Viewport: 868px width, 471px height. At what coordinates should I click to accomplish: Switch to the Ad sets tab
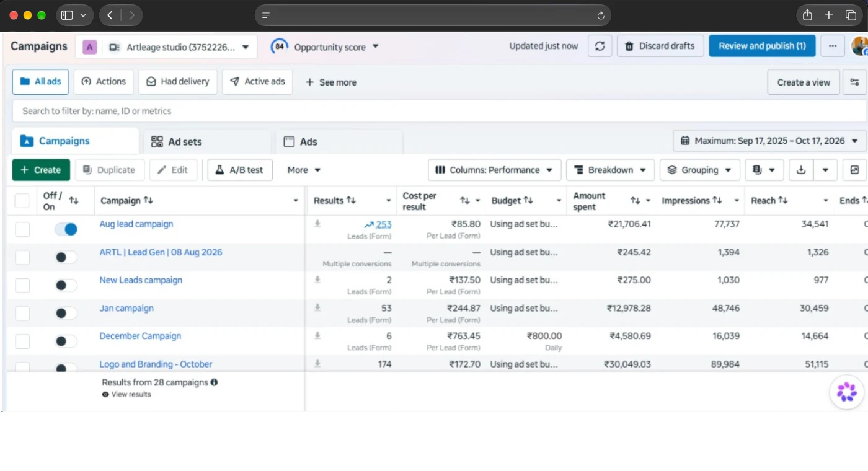207,141
